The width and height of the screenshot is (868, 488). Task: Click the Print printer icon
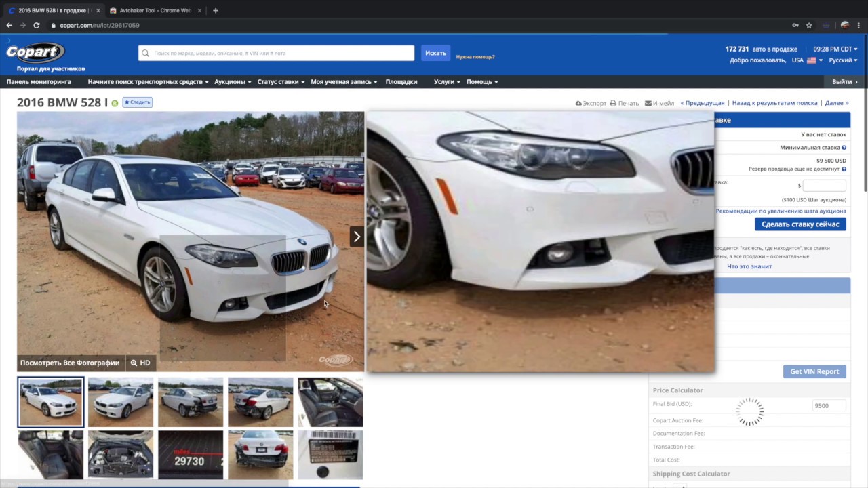pyautogui.click(x=613, y=103)
